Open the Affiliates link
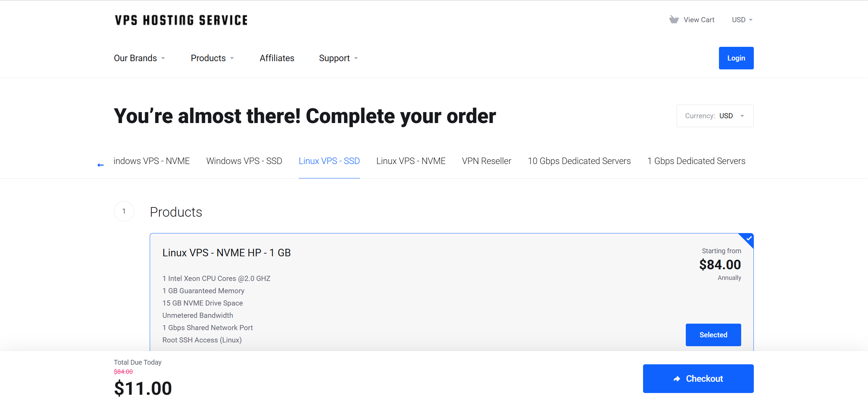This screenshot has height=406, width=868. pyautogui.click(x=277, y=58)
